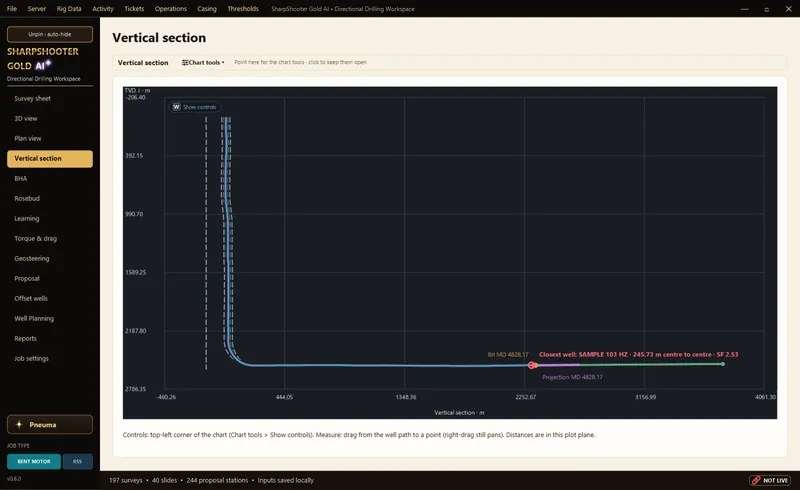Expand the Chart tools dropdown
Viewport: 800px width, 490px height.
coord(203,63)
